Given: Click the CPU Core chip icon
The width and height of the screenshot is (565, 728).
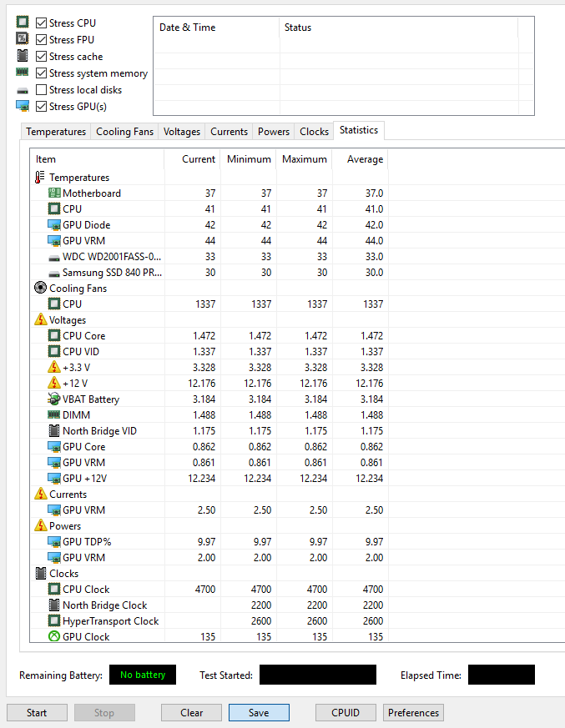Looking at the screenshot, I should click(x=54, y=335).
